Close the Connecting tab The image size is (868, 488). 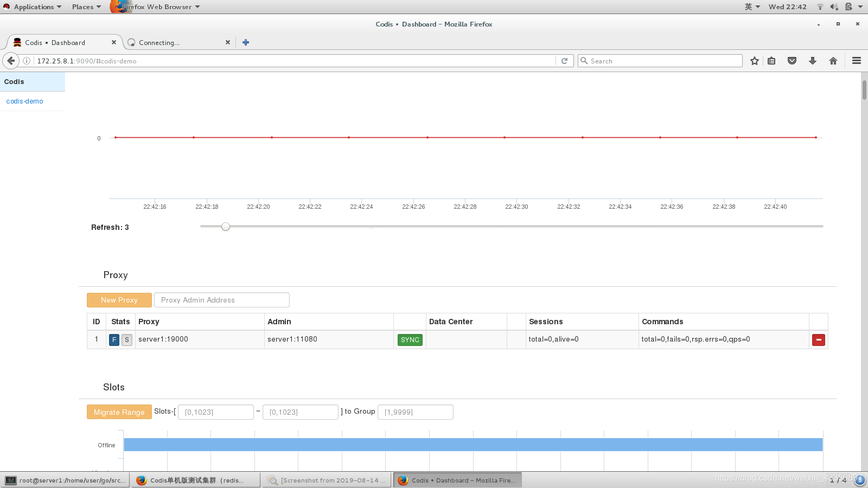click(228, 42)
